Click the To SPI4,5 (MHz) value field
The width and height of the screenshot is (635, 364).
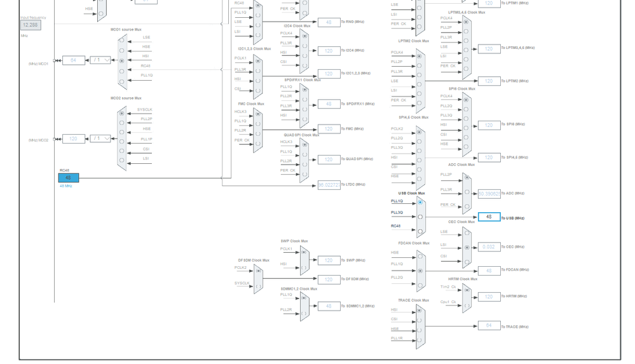pos(489,158)
